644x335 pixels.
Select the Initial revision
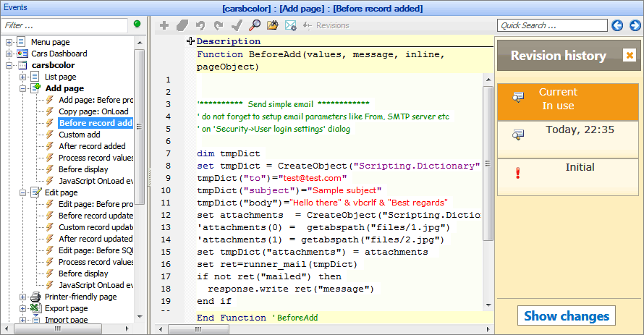point(567,177)
